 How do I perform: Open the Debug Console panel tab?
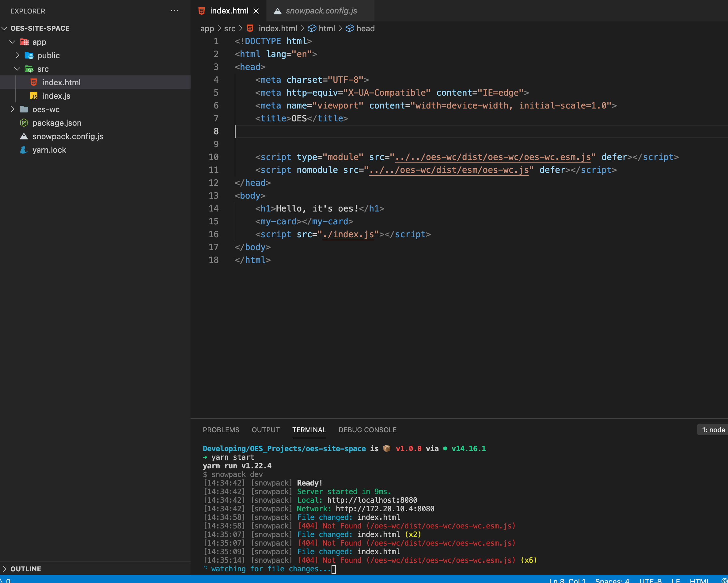367,430
